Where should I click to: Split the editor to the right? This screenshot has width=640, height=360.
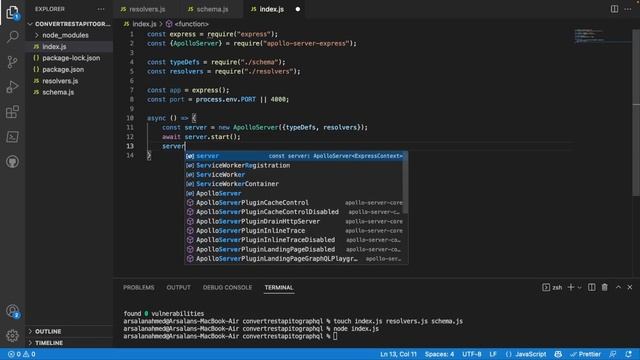(x=614, y=9)
